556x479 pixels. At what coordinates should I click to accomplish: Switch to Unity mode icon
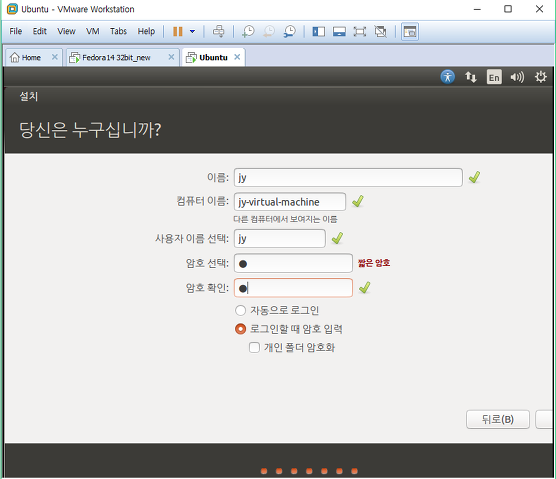pyautogui.click(x=380, y=32)
